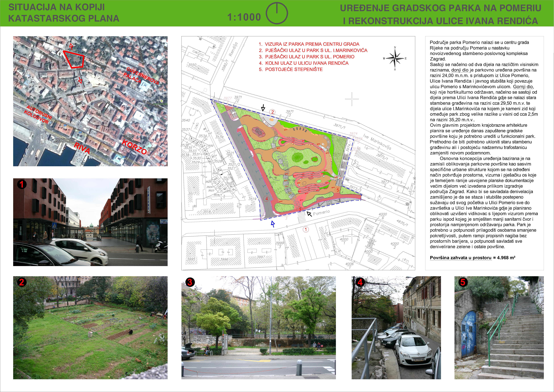Open photo 2 of the garden
Viewport: 554px width, 392px height.
click(x=90, y=328)
